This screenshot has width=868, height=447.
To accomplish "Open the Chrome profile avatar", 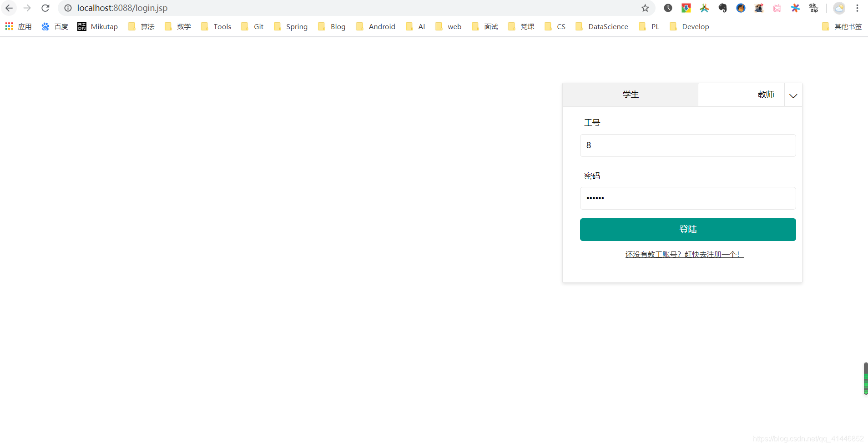I will (839, 8).
